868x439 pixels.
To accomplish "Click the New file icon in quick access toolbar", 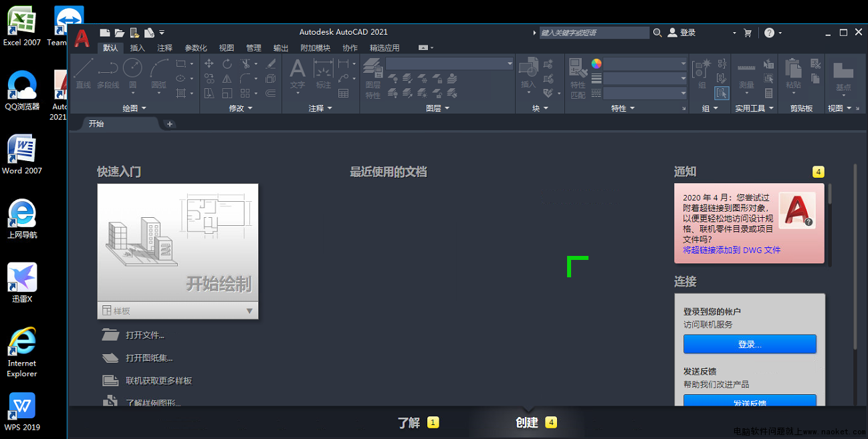I will pos(104,32).
